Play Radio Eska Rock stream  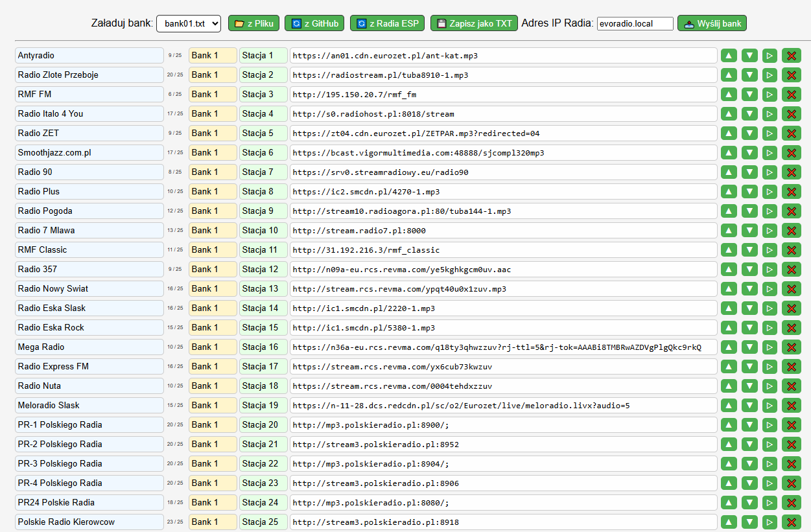(770, 328)
